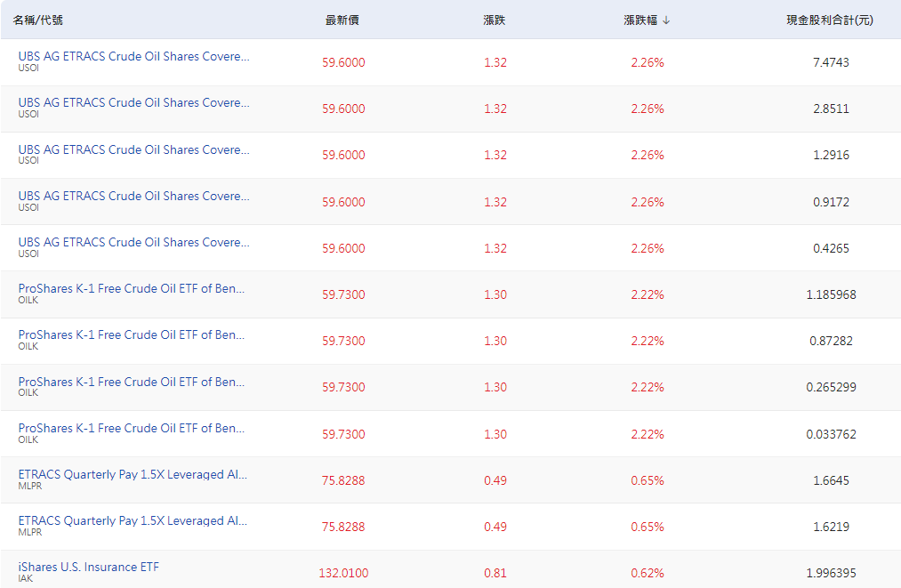Select 0.65% in the 1.6219 dividend row
Screen dimensions: 901x588
click(648, 527)
